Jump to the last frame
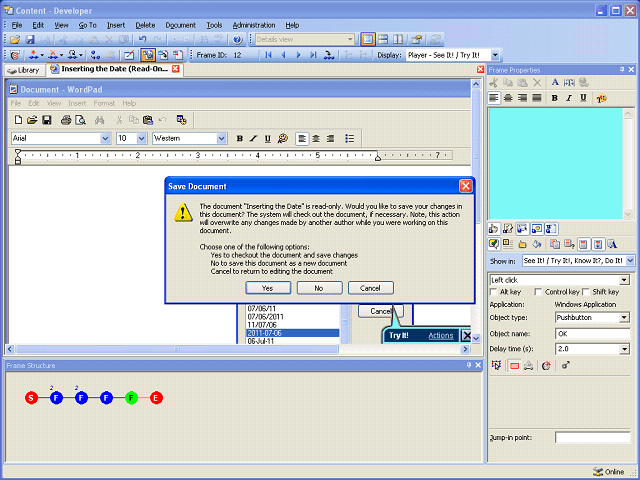The image size is (640, 480). pos(313,55)
